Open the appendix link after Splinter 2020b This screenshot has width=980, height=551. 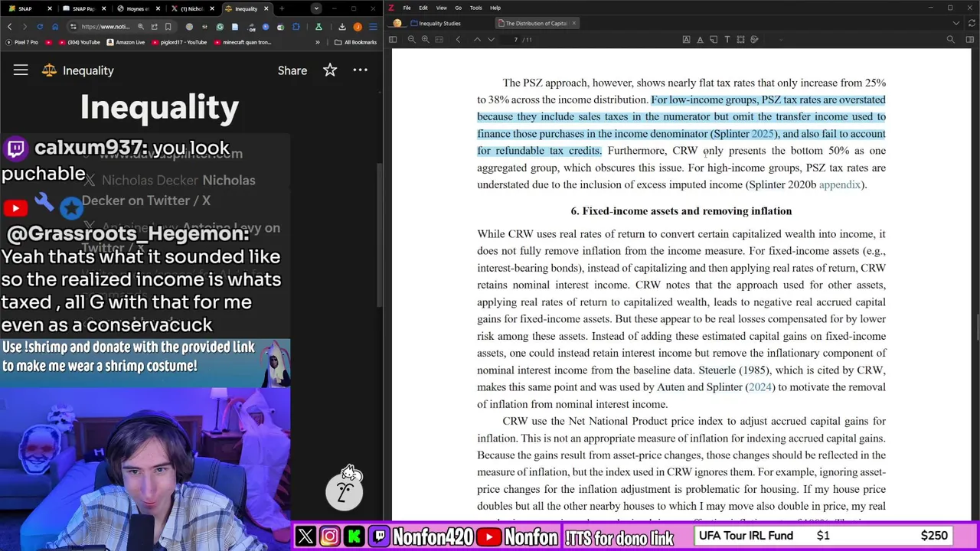tap(839, 184)
